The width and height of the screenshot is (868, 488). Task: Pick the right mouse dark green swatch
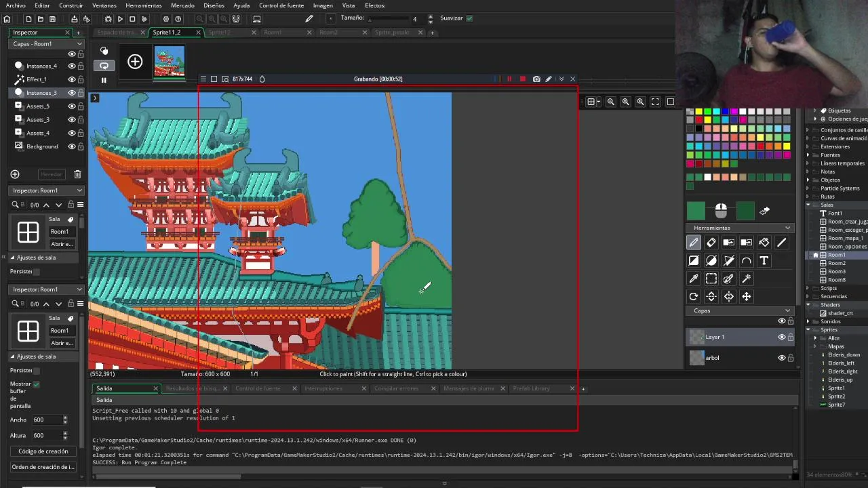pos(745,211)
